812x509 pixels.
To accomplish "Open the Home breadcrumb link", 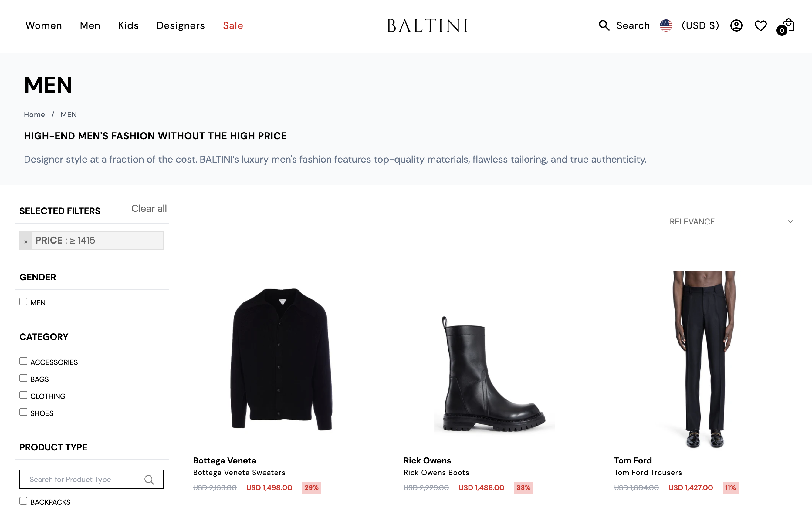I will coord(34,114).
